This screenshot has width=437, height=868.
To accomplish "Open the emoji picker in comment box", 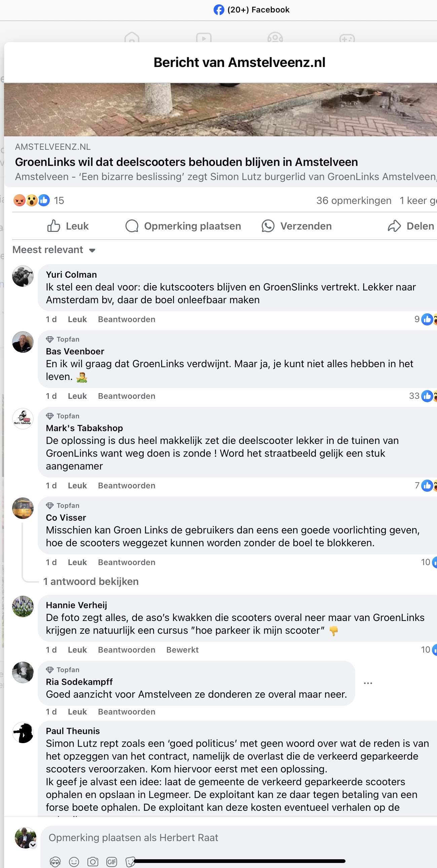I will pyautogui.click(x=74, y=862).
